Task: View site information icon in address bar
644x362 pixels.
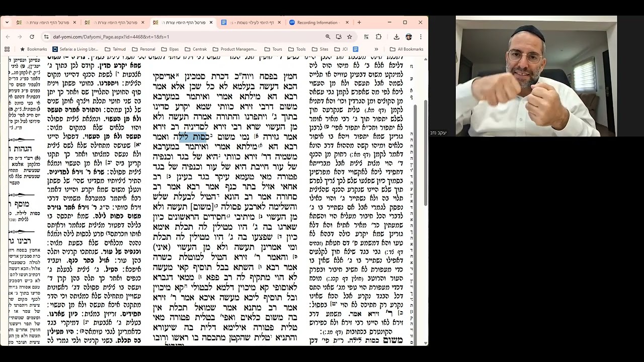Action: 46,37
